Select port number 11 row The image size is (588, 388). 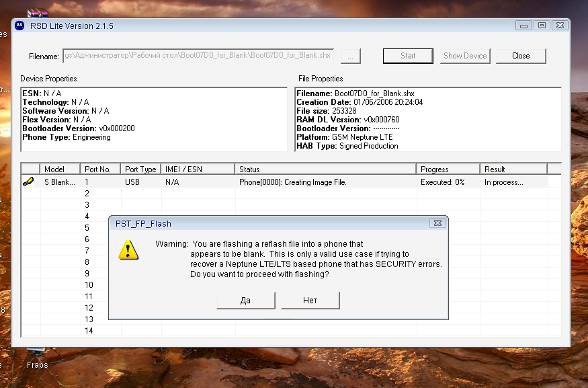coord(89,297)
